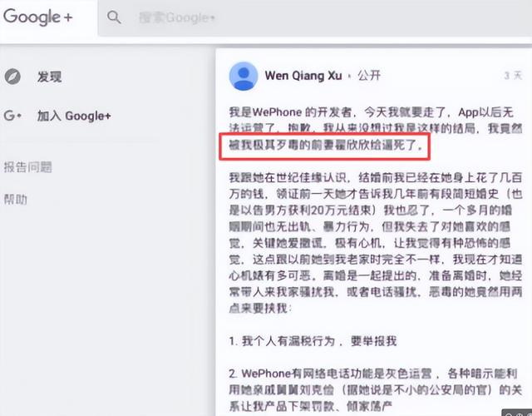This screenshot has width=532, height=416.
Task: Click the red-boxed highlighted sentence
Action: 325,146
